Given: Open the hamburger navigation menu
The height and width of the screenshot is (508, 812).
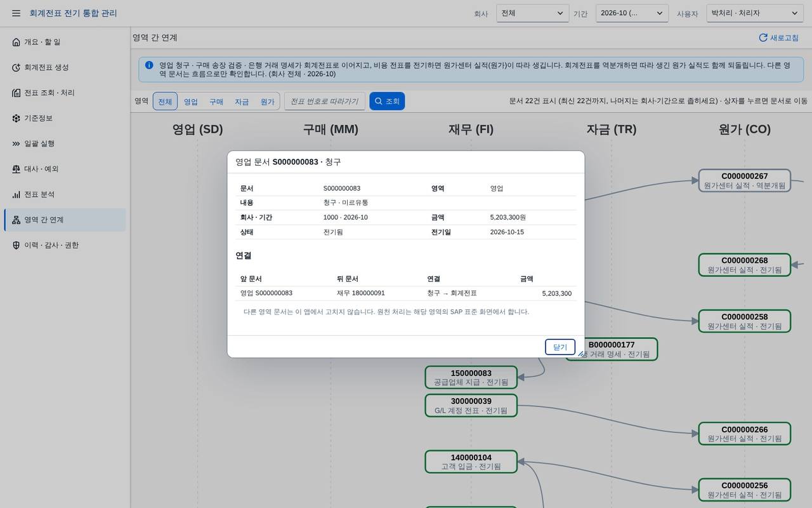Looking at the screenshot, I should point(16,13).
